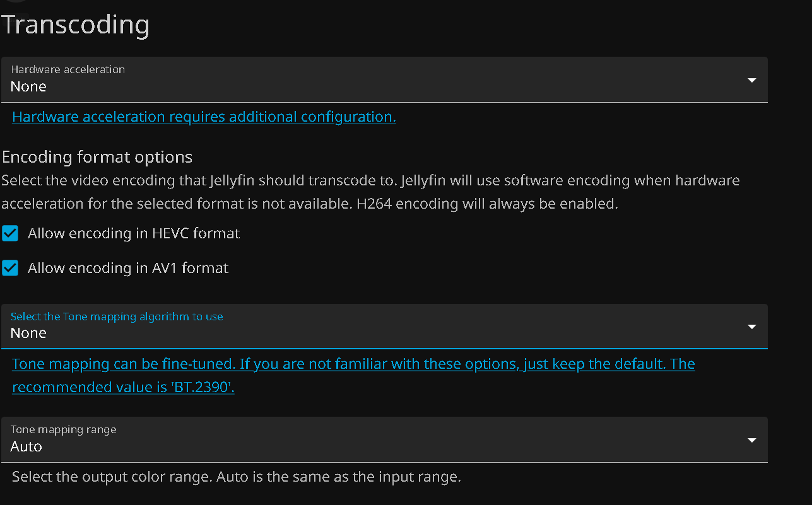Image resolution: width=812 pixels, height=505 pixels.
Task: Click the 'Select the output color range' help text
Action: click(x=236, y=477)
